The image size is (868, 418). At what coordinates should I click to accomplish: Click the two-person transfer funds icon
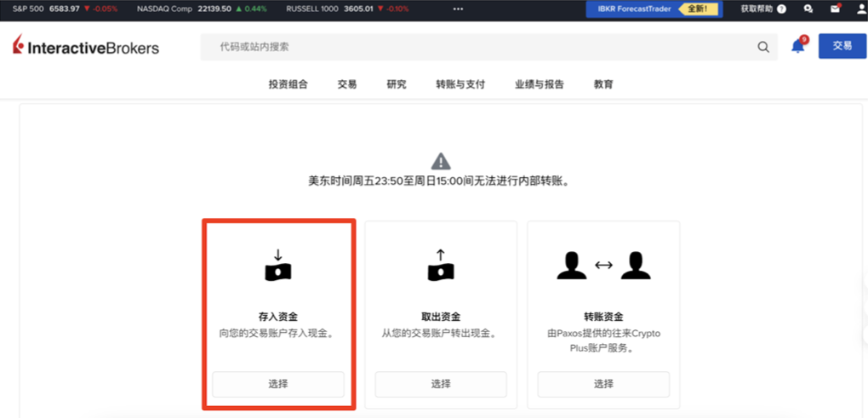[603, 265]
